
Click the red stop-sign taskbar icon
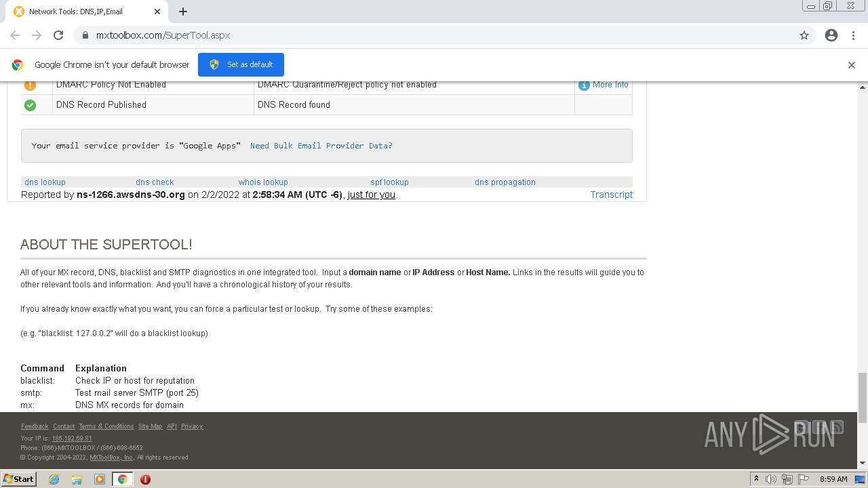coord(145,479)
